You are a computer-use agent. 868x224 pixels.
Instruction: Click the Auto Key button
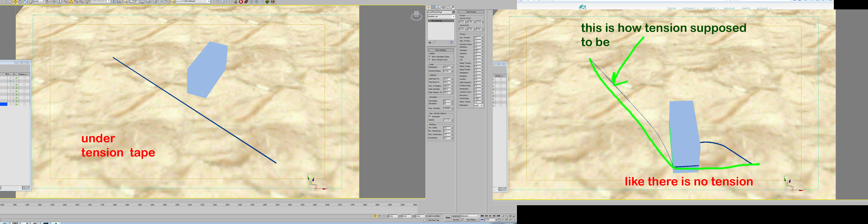tap(456, 216)
